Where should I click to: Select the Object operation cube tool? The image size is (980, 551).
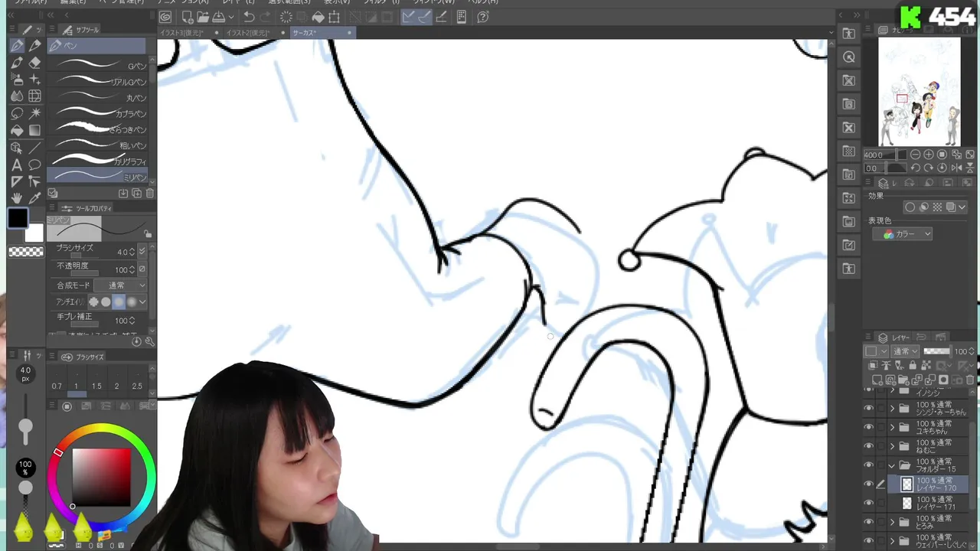coord(17,148)
